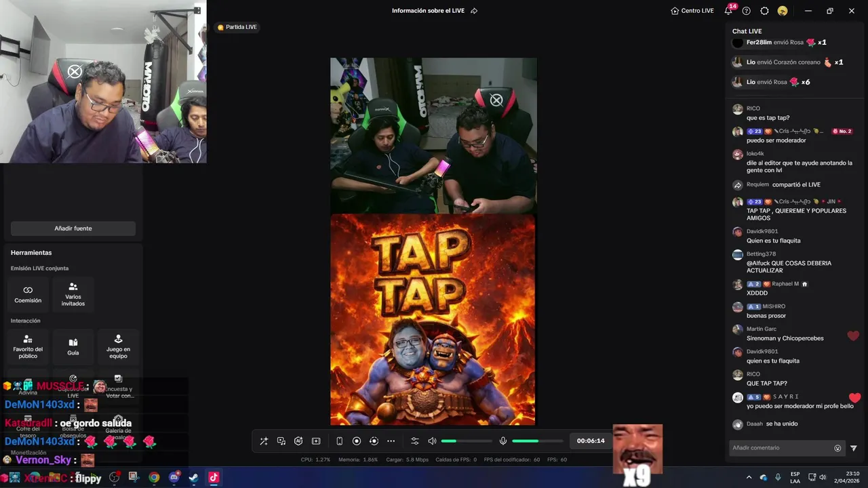Image resolution: width=868 pixels, height=488 pixels.
Task: Click the elapsed time 00:06:14 display
Action: [x=591, y=441]
